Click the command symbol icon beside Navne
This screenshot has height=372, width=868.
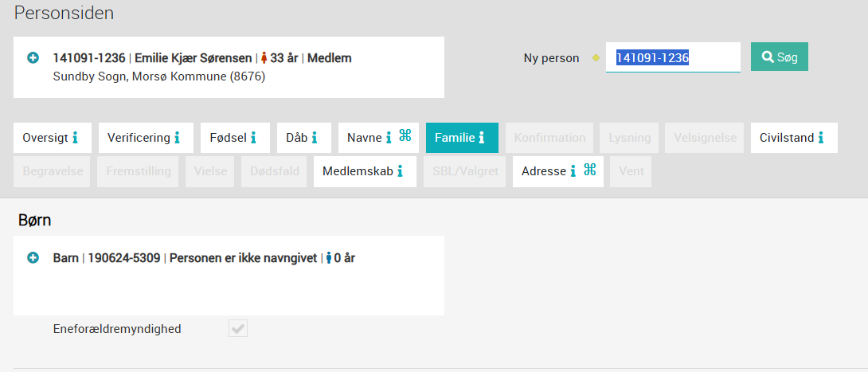pos(405,135)
